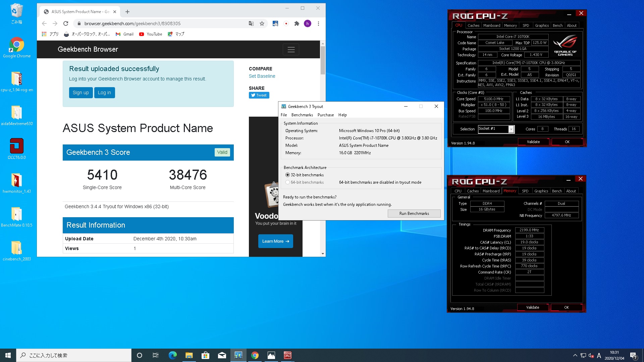Launch OCCT6.0.0 from the desktop
The width and height of the screenshot is (644, 362).
(x=16, y=149)
